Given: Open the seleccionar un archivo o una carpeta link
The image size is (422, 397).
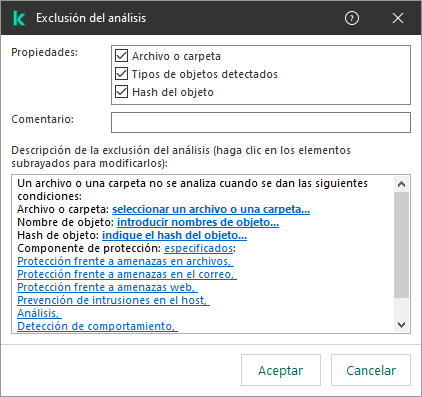Looking at the screenshot, I should (211, 209).
